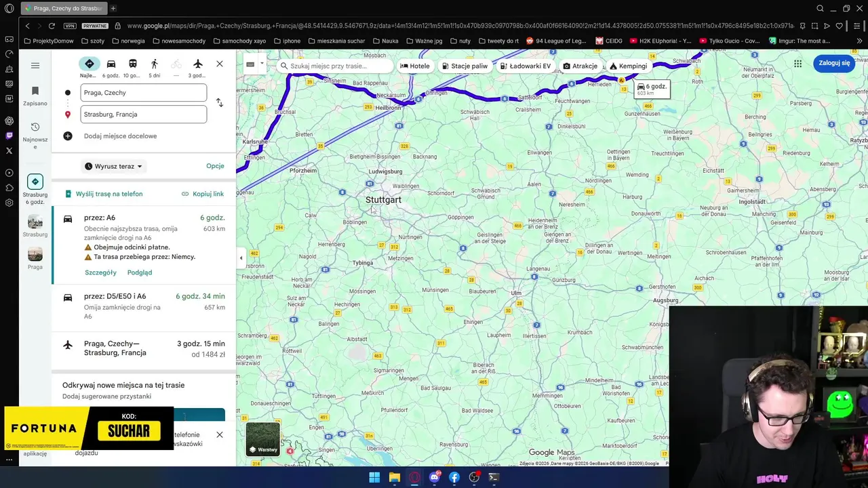Filter by Hotele along route
The width and height of the screenshot is (868, 488).
tap(415, 66)
